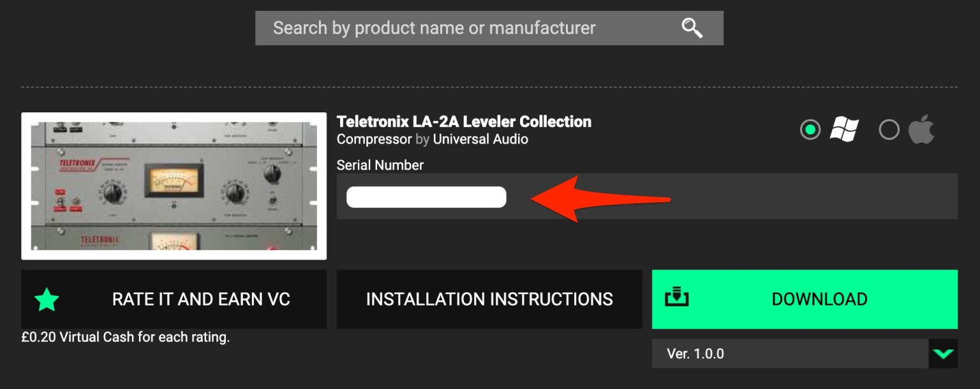Click the green star rating icon
This screenshot has width=980, height=389.
click(x=47, y=300)
